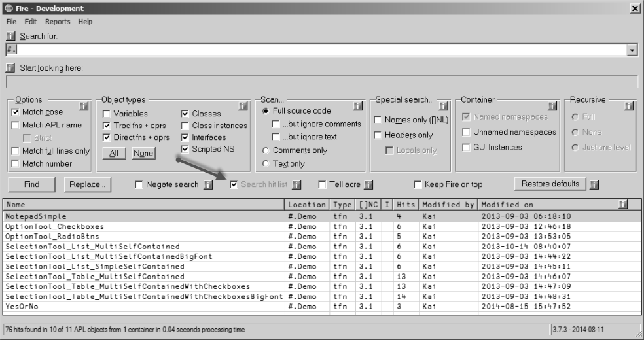The image size is (644, 340).
Task: Tick the Keep Fire on top checkbox
Action: [418, 184]
